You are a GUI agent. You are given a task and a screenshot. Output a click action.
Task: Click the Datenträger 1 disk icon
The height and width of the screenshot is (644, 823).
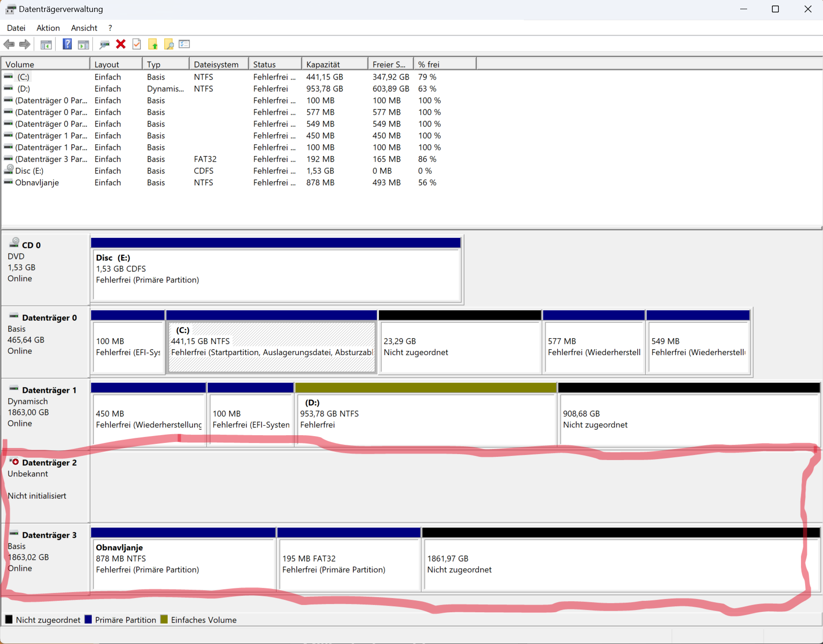pyautogui.click(x=14, y=388)
